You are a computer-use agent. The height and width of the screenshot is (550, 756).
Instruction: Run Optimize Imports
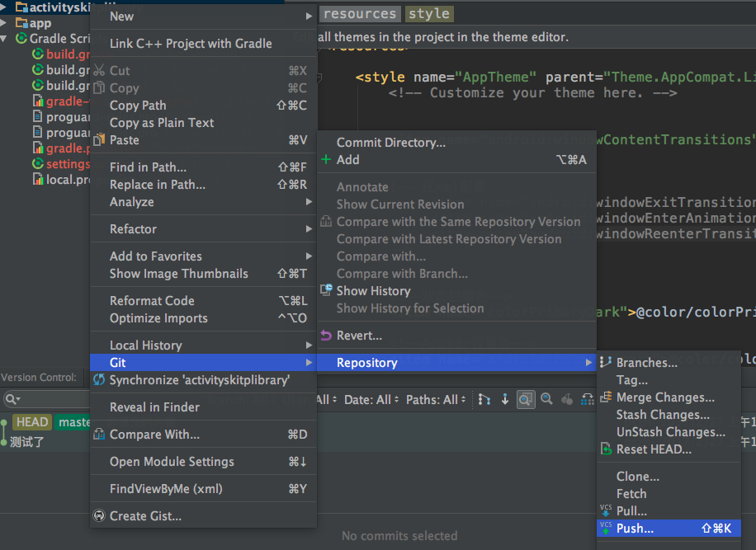[x=204, y=318]
